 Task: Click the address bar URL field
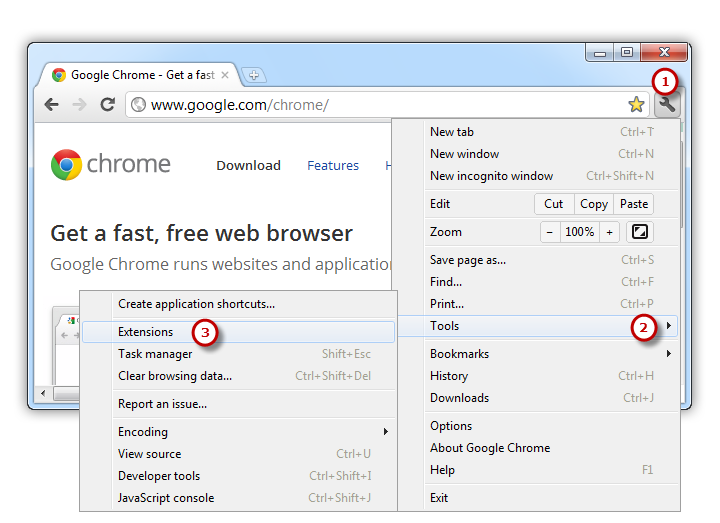(x=387, y=105)
